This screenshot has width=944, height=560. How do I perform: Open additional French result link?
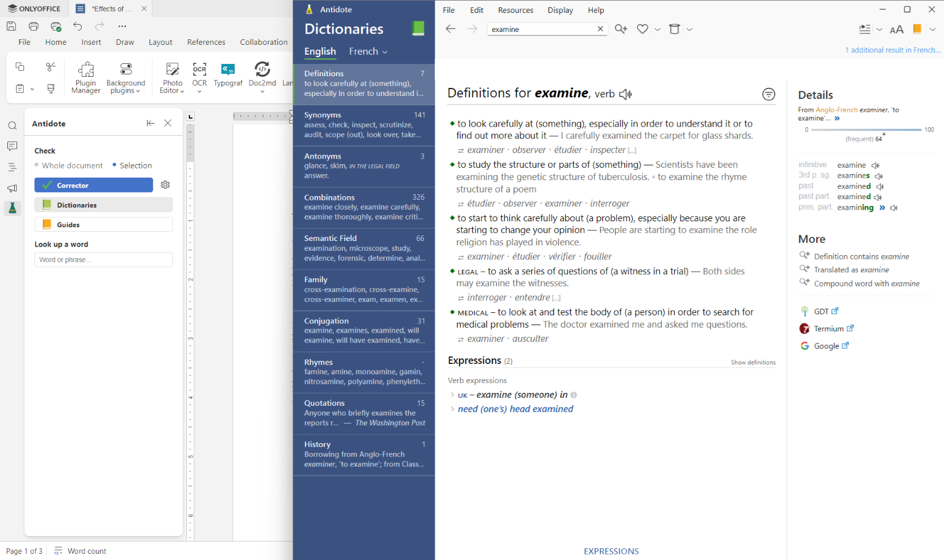[892, 50]
